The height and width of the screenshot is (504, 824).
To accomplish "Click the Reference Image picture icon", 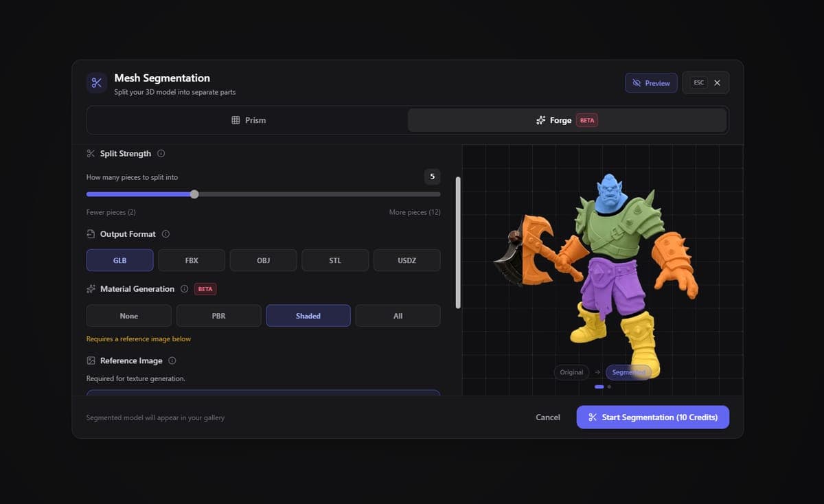I will [x=91, y=361].
